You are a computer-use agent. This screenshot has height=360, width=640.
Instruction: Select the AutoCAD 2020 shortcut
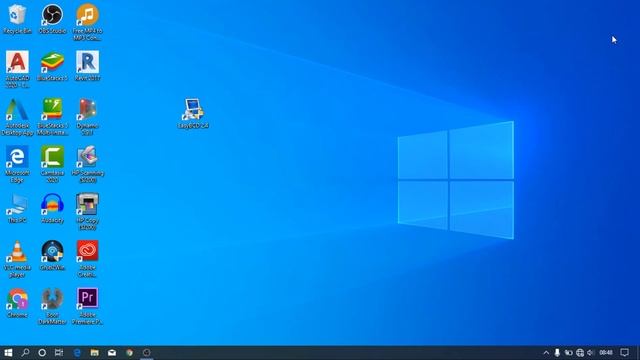pos(17,69)
